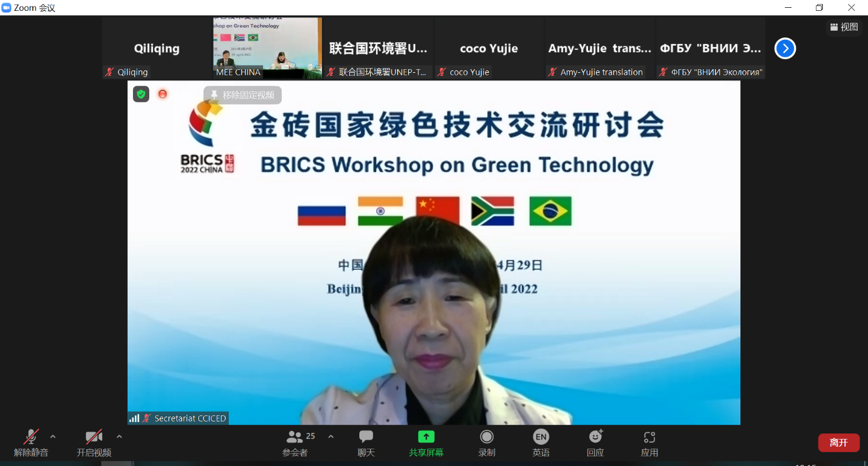Image resolution: width=868 pixels, height=466 pixels.
Task: Select the EN interpretation language icon
Action: (x=541, y=437)
